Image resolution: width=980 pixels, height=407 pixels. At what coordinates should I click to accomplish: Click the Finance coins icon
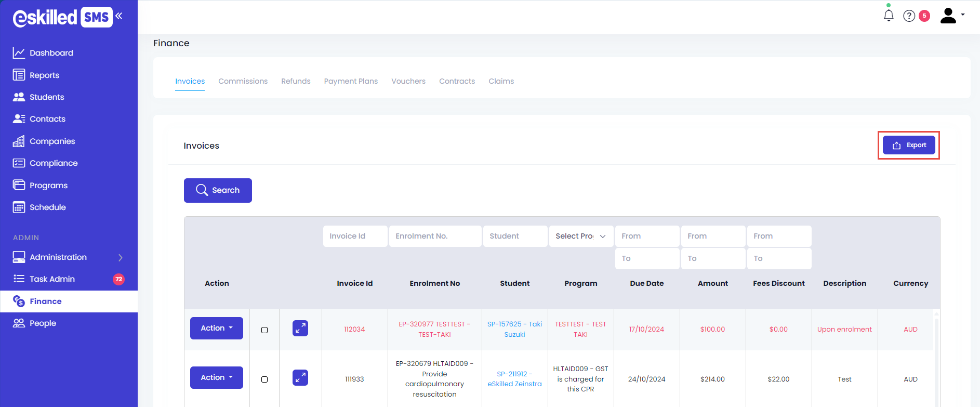(19, 301)
